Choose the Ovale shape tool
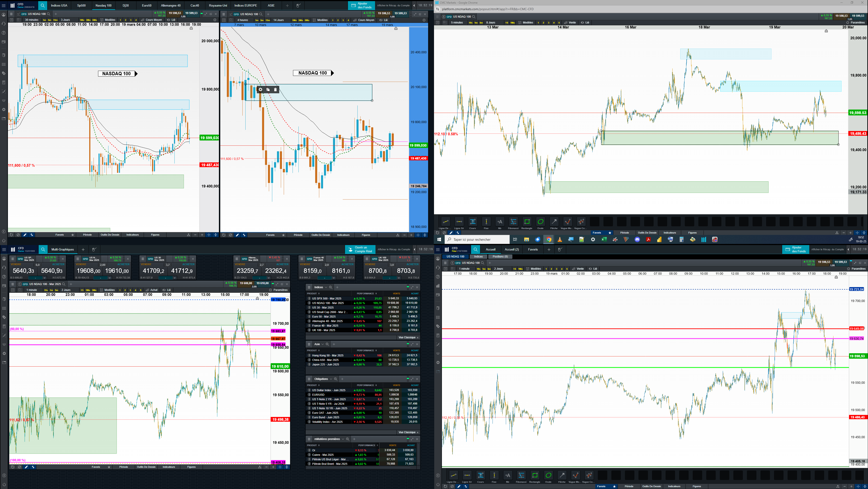Screen dimensions: 868x489 (540, 222)
